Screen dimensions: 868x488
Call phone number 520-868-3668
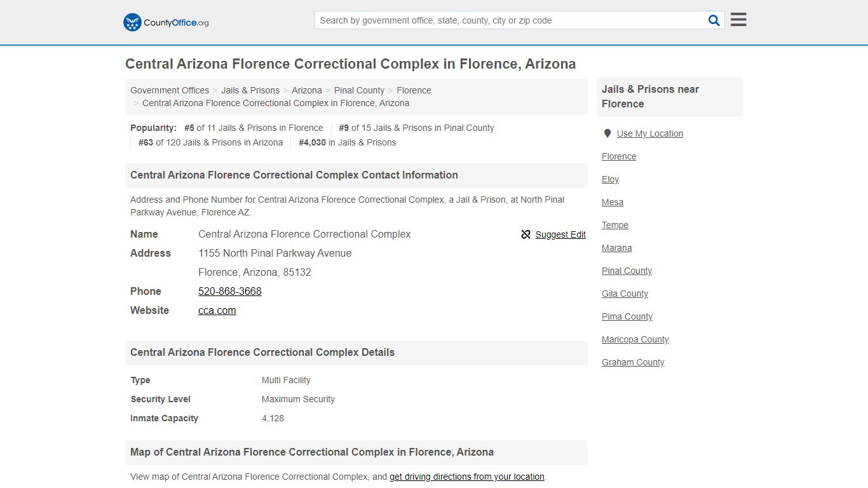pos(230,291)
